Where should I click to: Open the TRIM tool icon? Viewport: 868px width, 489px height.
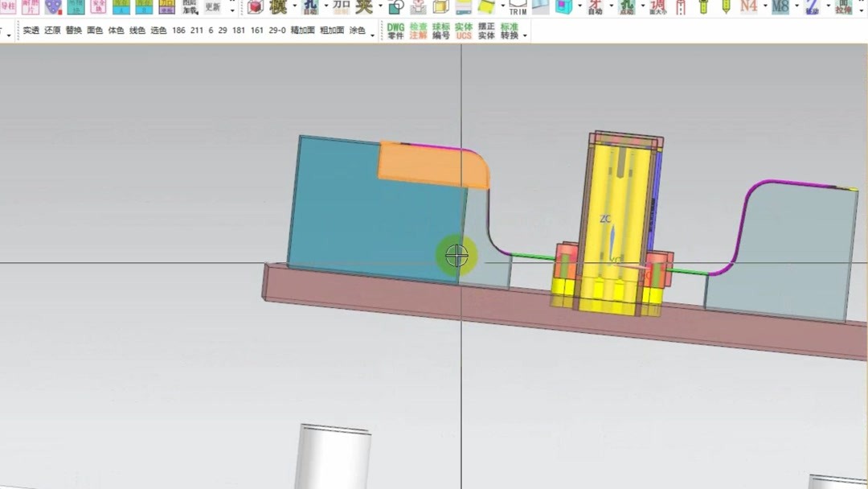(517, 8)
